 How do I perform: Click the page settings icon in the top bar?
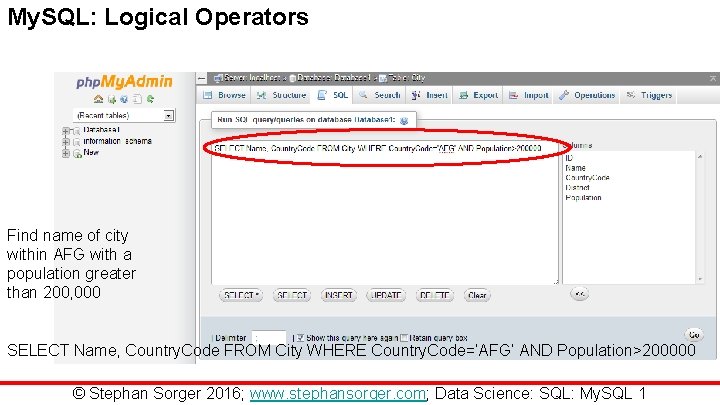click(x=713, y=79)
